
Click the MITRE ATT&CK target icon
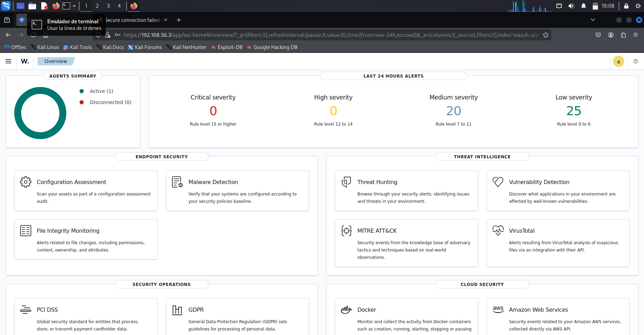pyautogui.click(x=346, y=231)
